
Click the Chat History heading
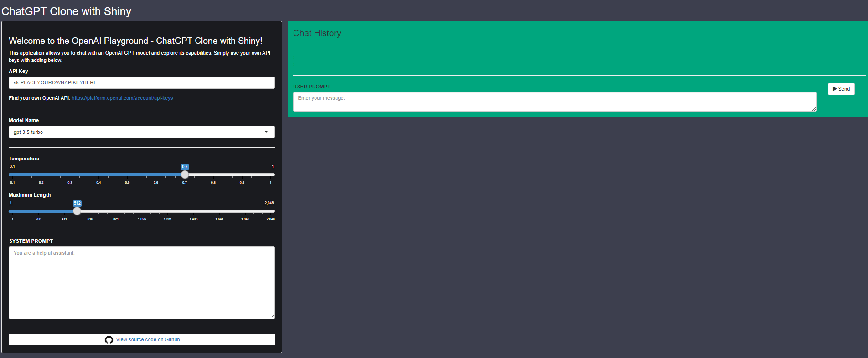pos(317,33)
